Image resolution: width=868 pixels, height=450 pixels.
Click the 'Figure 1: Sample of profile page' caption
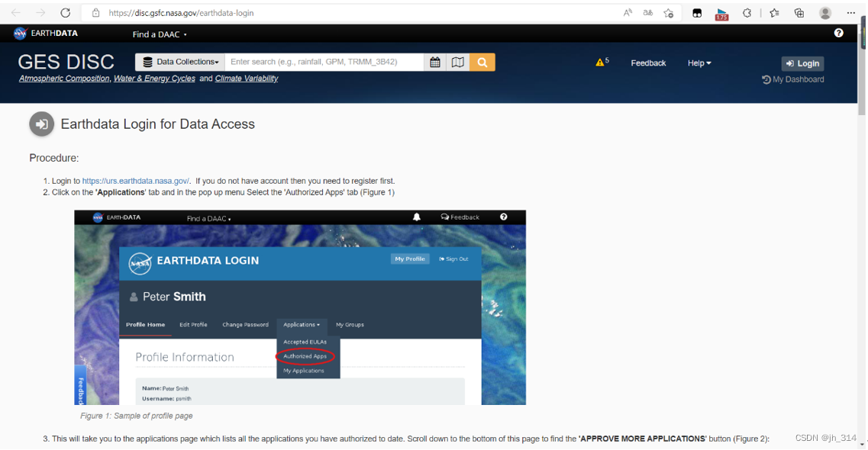(136, 416)
